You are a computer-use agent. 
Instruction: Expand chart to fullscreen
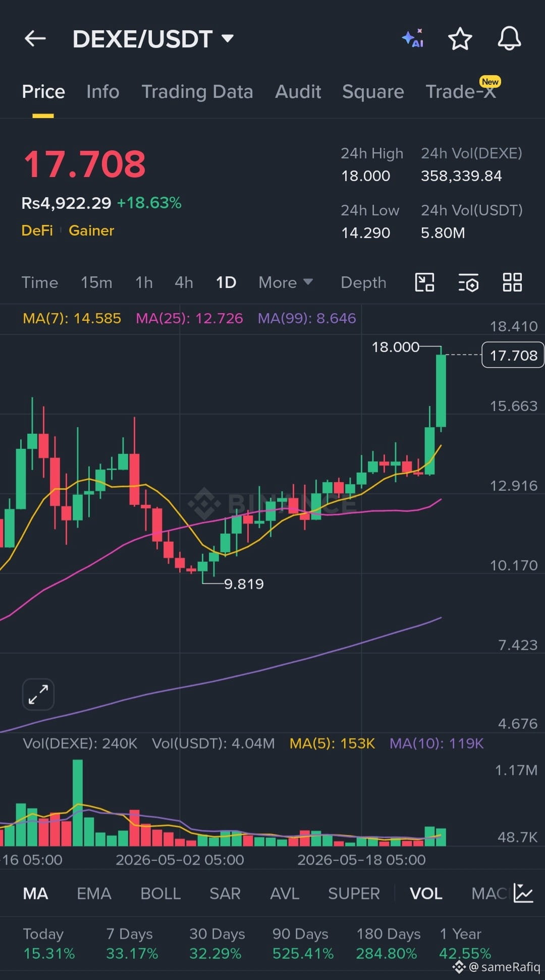coord(38,695)
